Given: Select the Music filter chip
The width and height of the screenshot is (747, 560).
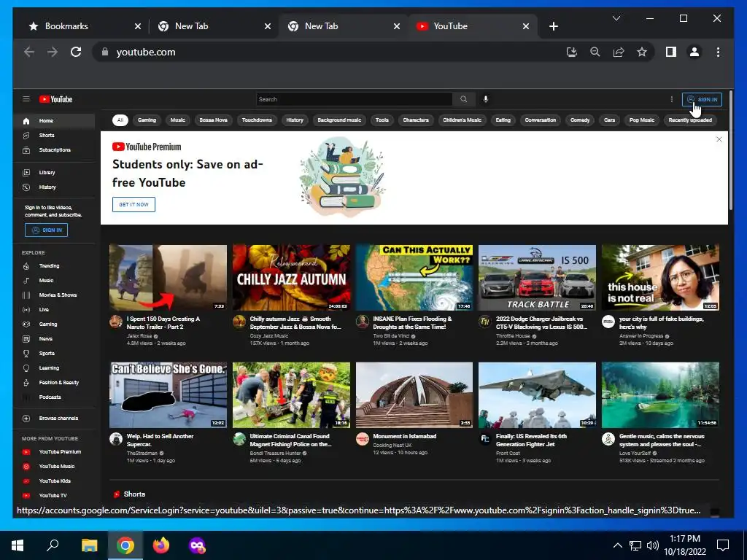Looking at the screenshot, I should coord(178,120).
